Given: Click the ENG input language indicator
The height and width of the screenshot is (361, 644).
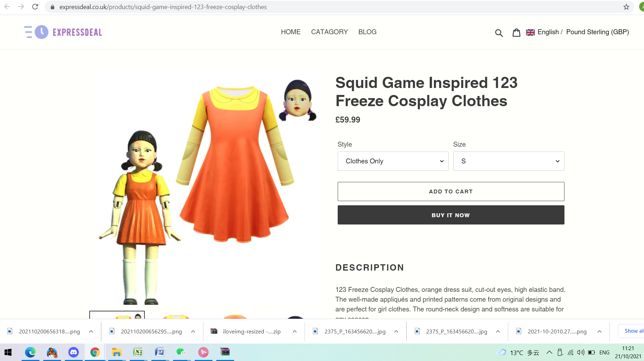Looking at the screenshot, I should [x=604, y=352].
